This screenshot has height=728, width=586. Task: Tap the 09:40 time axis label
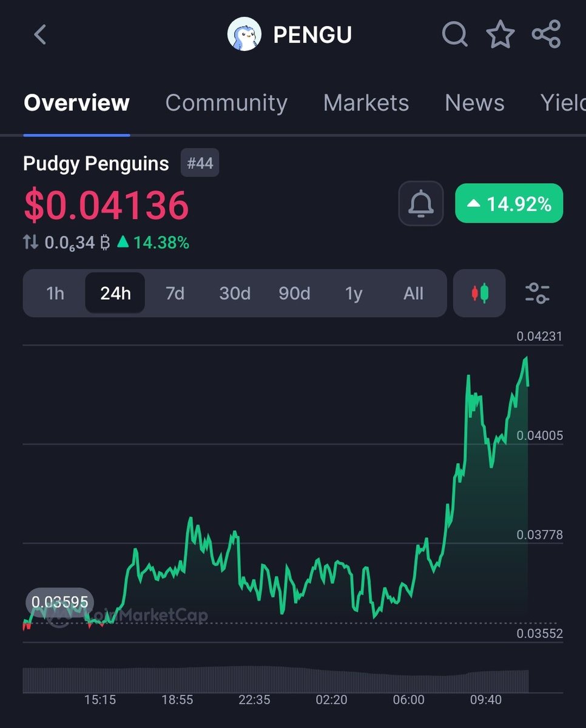click(x=486, y=699)
